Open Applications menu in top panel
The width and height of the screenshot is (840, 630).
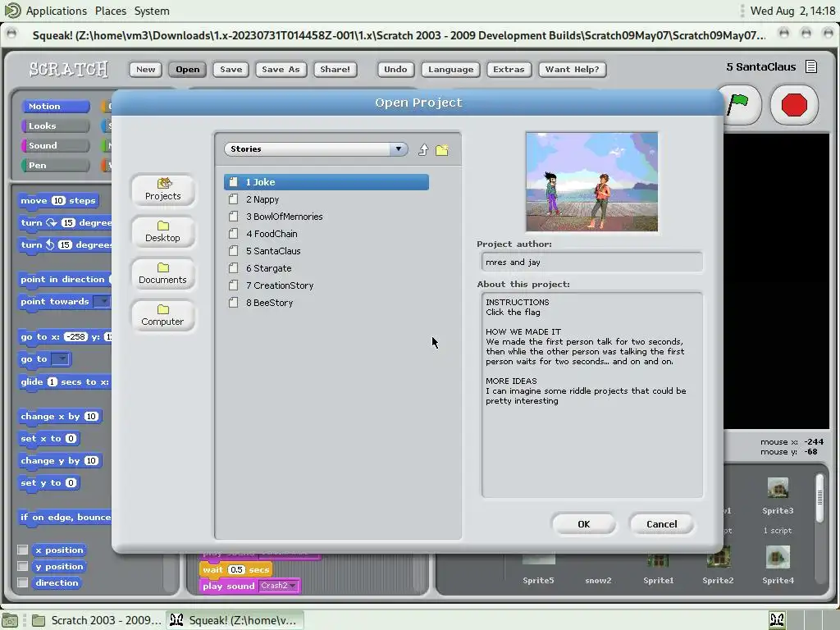coord(57,11)
